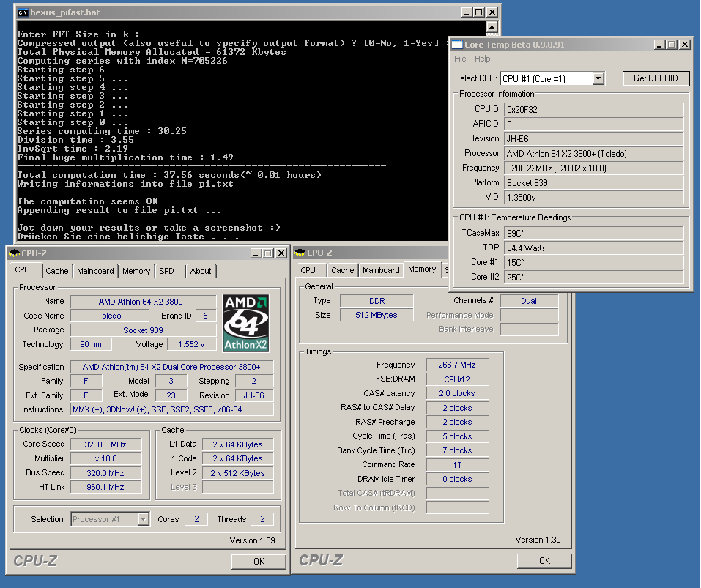Minimize the Core Temp window
This screenshot has height=588, width=701.
[659, 45]
